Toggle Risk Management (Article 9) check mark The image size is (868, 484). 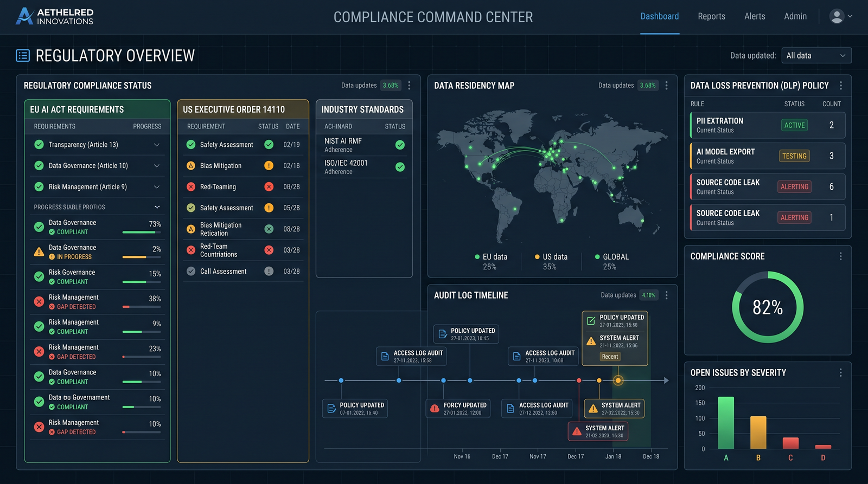tap(39, 187)
